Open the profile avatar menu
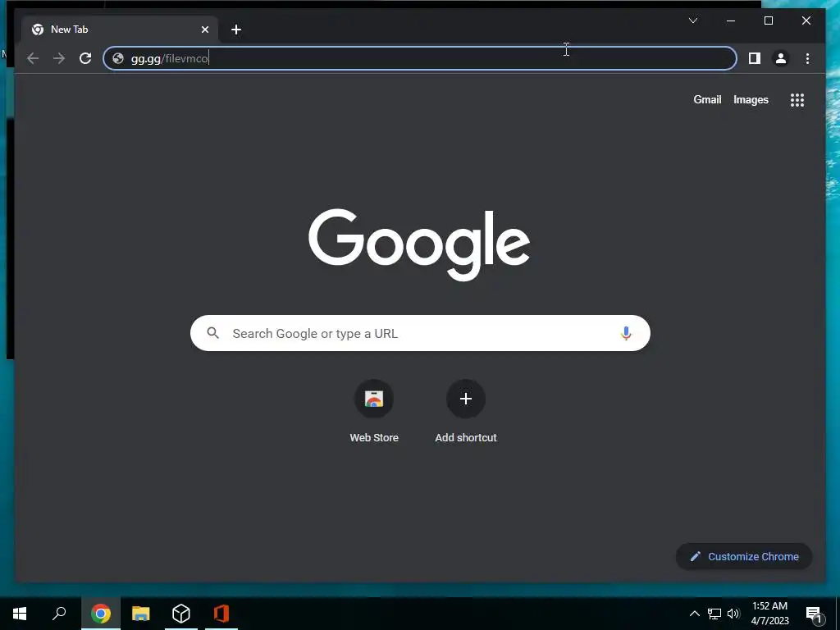840x630 pixels. 781,58
